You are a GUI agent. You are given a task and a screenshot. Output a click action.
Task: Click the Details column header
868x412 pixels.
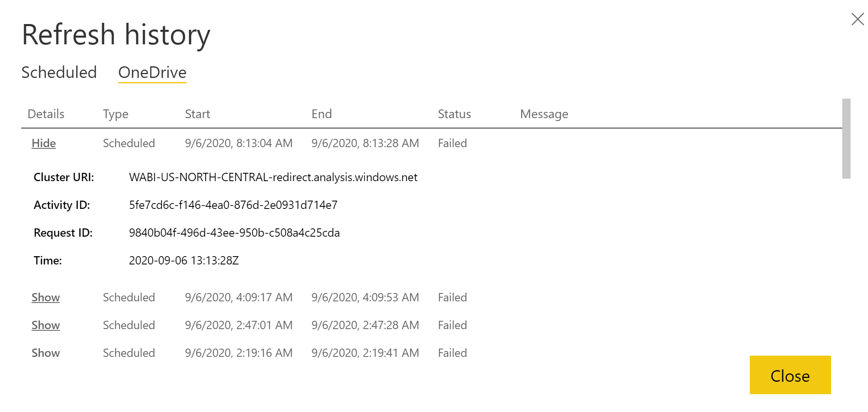(x=46, y=114)
